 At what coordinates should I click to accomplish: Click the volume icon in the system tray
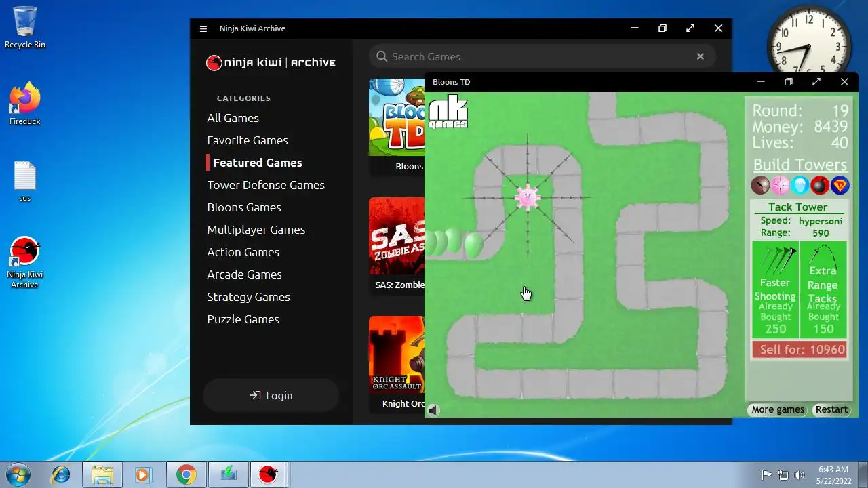tap(800, 475)
